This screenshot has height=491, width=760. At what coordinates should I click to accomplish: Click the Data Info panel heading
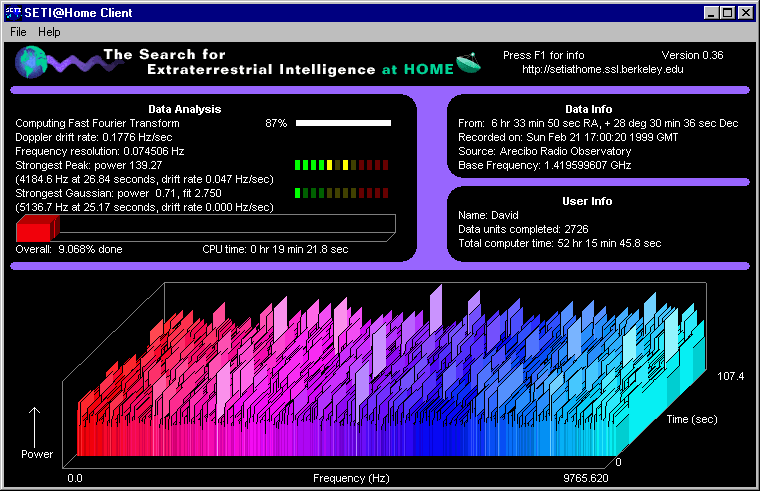[589, 109]
